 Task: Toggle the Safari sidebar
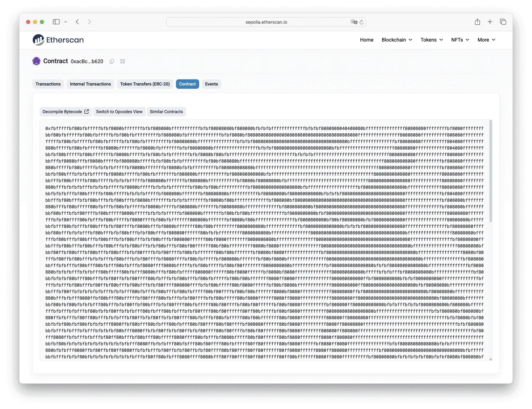tap(56, 22)
